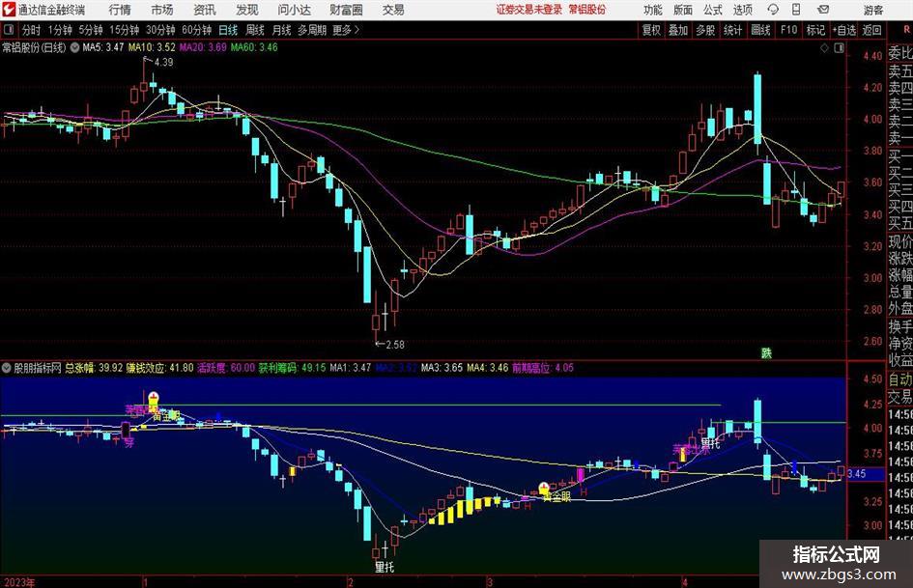Click the 复权 toolbar button

[x=651, y=30]
